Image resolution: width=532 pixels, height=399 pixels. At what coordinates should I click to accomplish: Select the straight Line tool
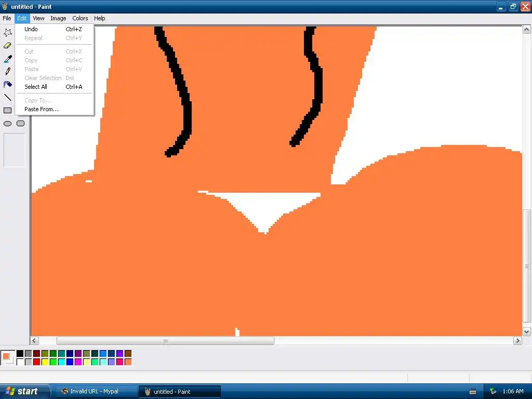8,97
